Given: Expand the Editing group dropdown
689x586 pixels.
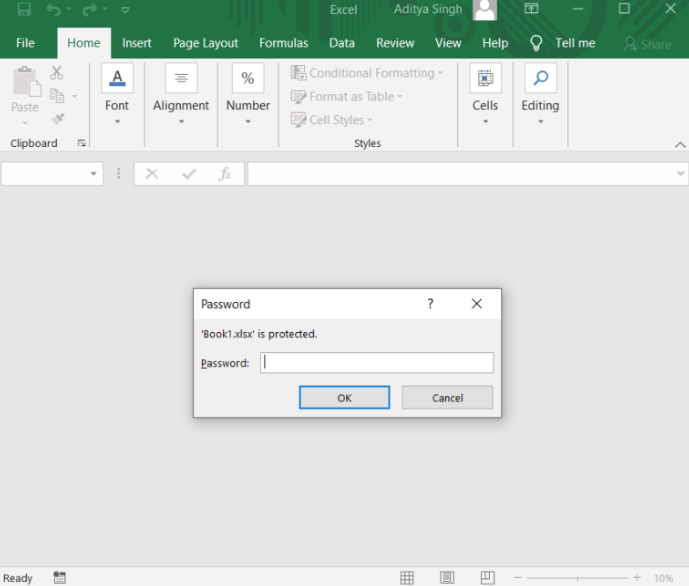Looking at the screenshot, I should (x=540, y=122).
